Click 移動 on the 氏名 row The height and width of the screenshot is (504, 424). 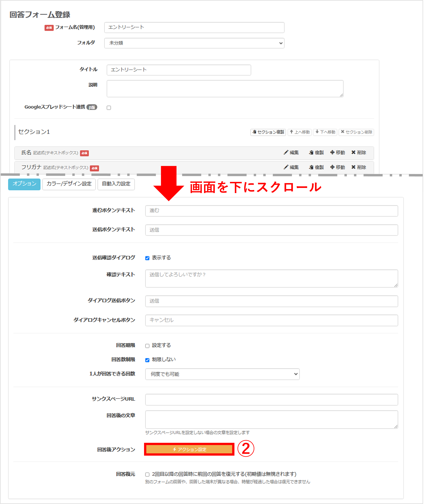pyautogui.click(x=337, y=153)
